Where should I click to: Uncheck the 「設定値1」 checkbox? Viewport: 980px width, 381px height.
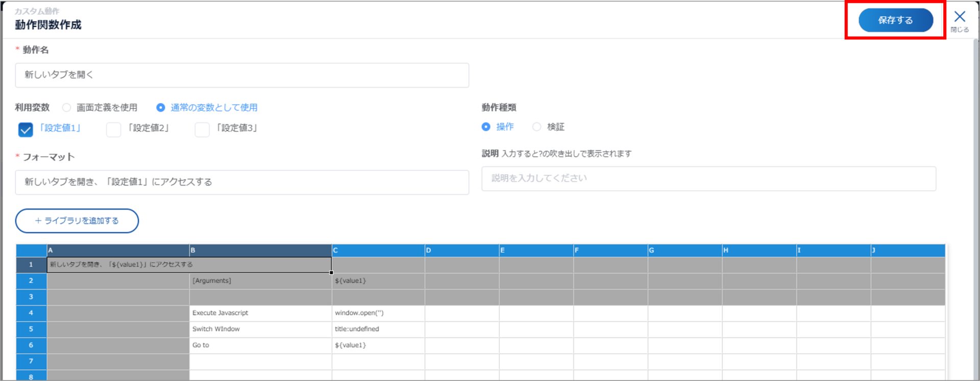pos(26,130)
